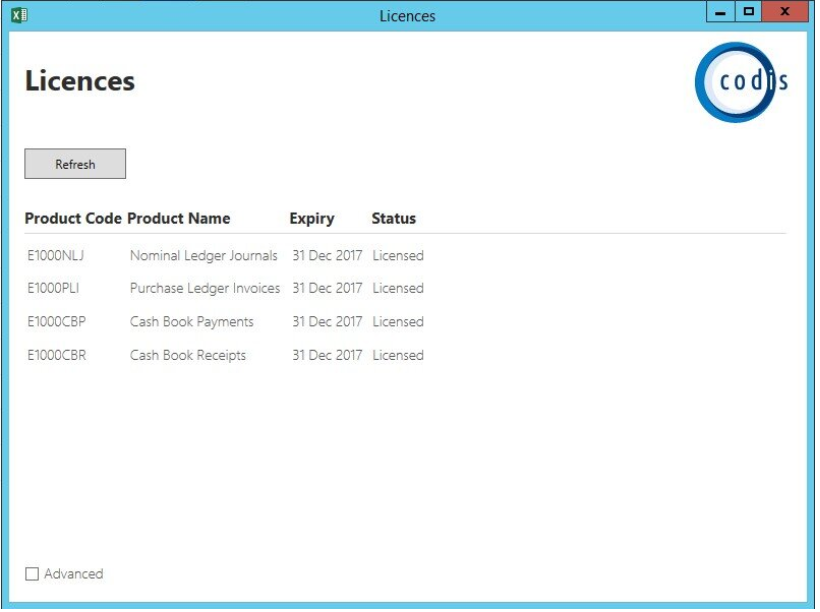Image resolution: width=820 pixels, height=612 pixels.
Task: Click the Expiry column header
Action: point(312,219)
